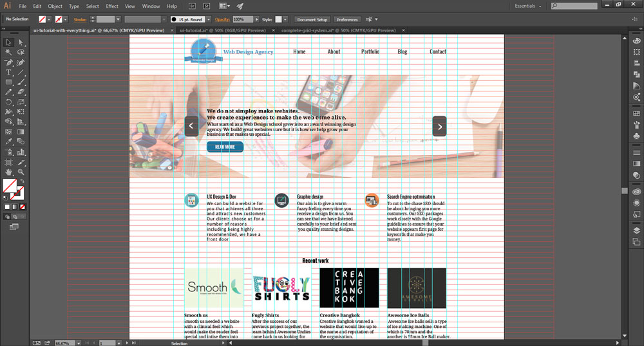Viewport: 644px width, 346px height.
Task: Click the Document Setup button
Action: pyautogui.click(x=312, y=19)
